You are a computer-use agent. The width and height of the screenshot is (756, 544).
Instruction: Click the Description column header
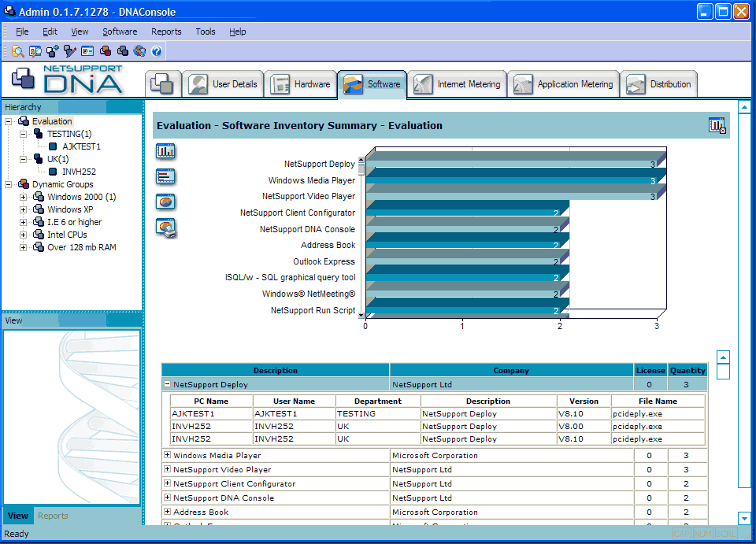pos(276,371)
